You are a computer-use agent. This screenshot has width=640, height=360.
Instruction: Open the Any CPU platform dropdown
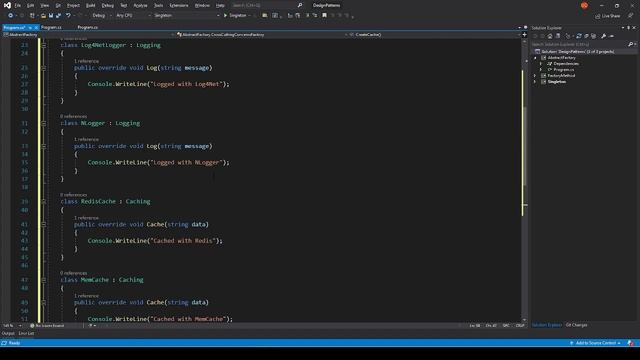click(x=133, y=16)
